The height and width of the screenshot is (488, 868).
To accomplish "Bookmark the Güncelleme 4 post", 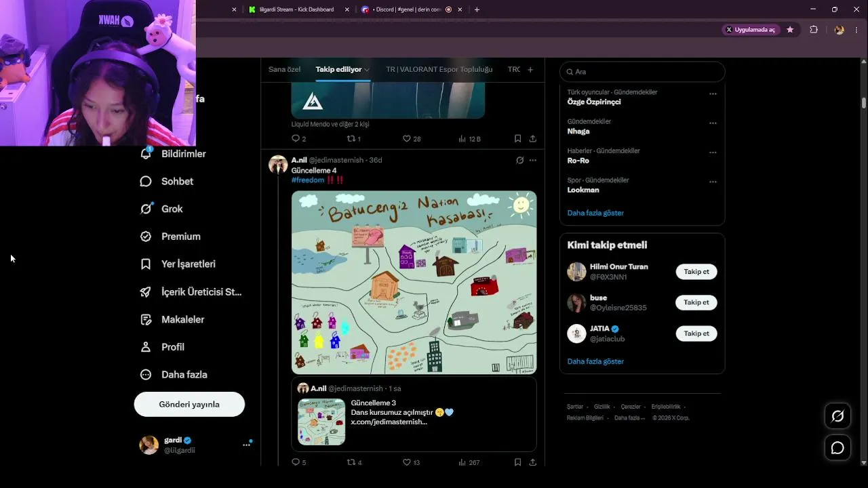I will [x=517, y=462].
